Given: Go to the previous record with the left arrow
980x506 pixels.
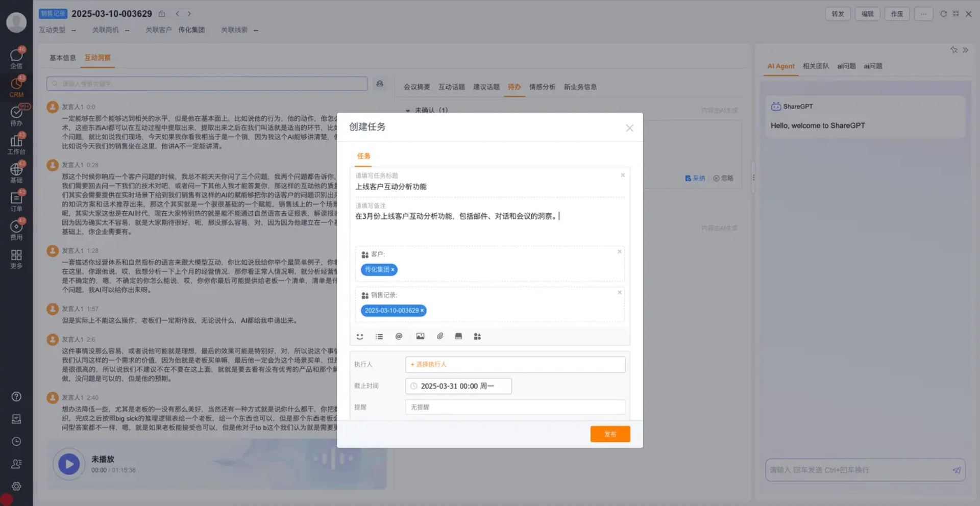Looking at the screenshot, I should (x=178, y=14).
